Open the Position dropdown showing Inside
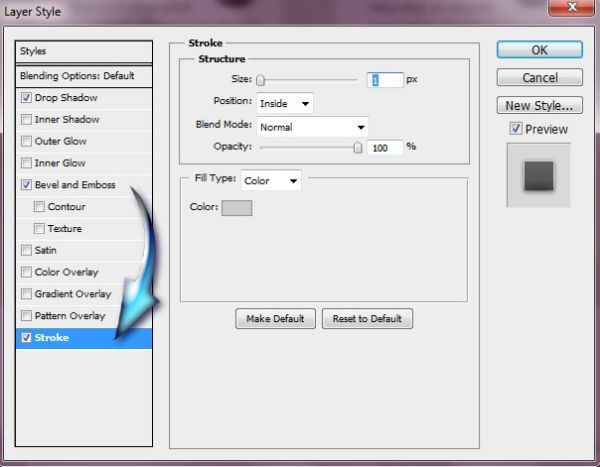The image size is (600, 467). [285, 103]
